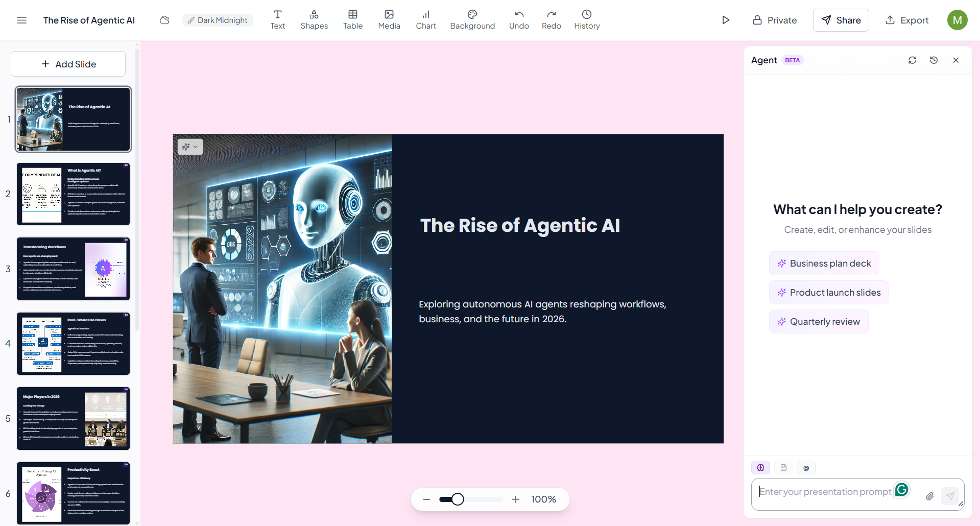This screenshot has height=526, width=980.
Task: Insert a Chart
Action: click(x=426, y=20)
